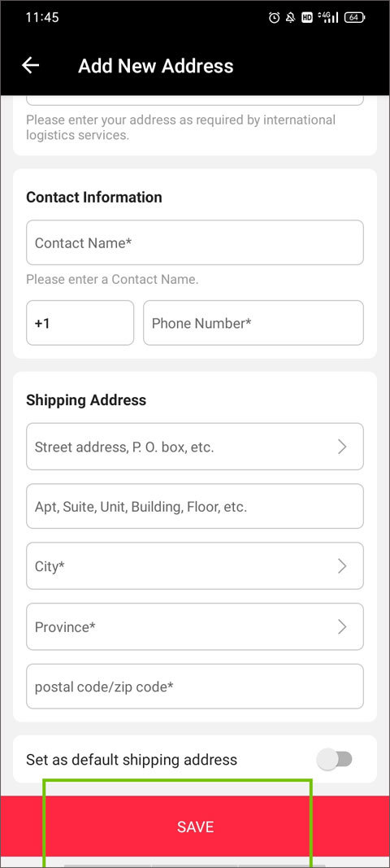Tap the alarm clock status icon

click(274, 18)
